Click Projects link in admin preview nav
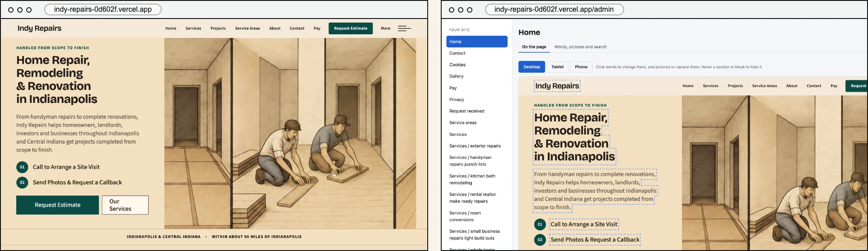The width and height of the screenshot is (868, 251). coord(735,86)
